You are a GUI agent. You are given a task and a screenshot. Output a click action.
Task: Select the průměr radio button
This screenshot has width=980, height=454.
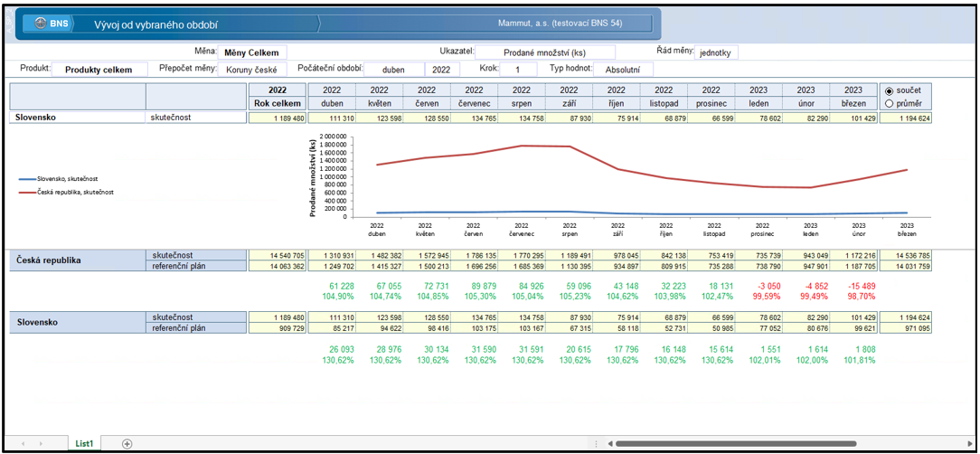pos(890,103)
